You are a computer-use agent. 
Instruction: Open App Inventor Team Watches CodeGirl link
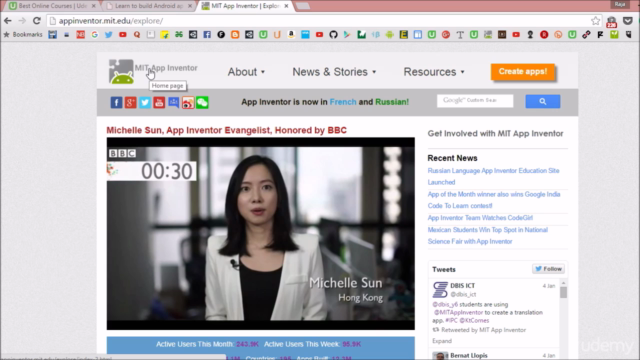[x=480, y=218]
